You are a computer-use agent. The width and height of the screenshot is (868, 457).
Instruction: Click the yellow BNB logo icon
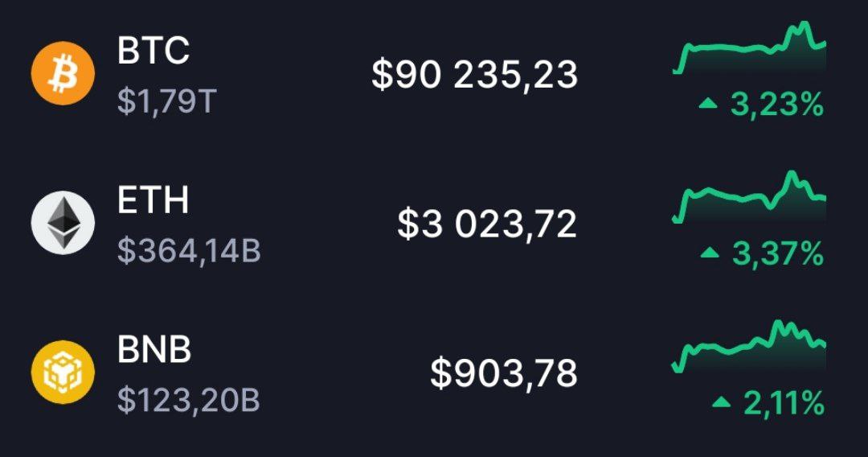point(63,373)
